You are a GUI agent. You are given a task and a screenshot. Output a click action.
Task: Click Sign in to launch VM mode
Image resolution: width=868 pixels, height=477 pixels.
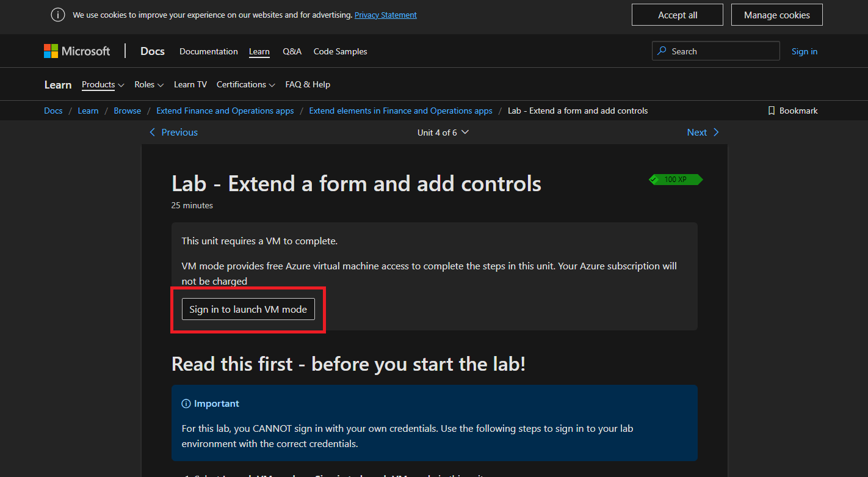point(248,310)
